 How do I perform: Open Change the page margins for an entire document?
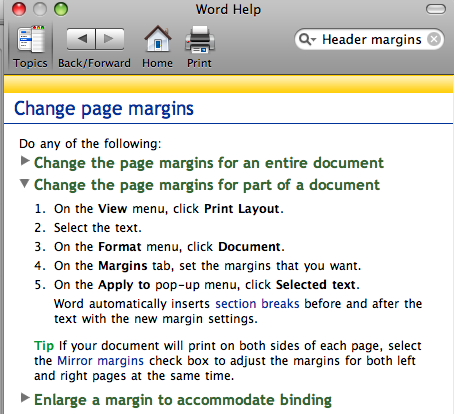209,163
